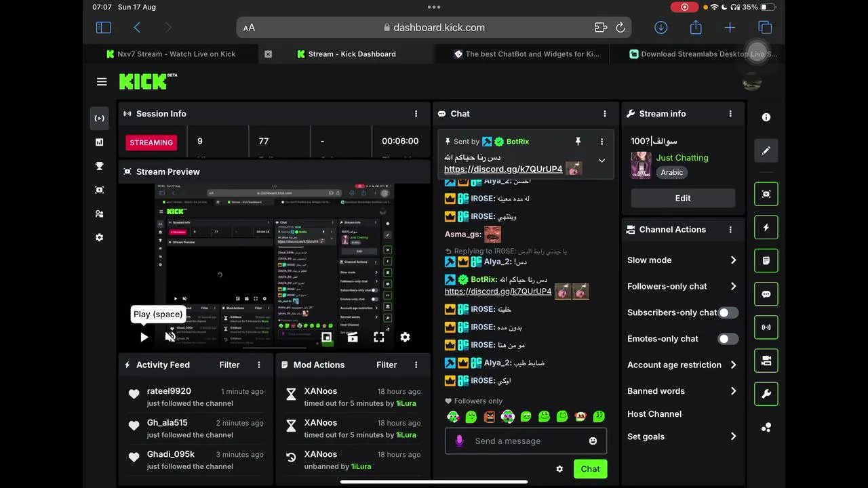
Task: Click the document icon in the right toolbar
Action: [x=766, y=260]
